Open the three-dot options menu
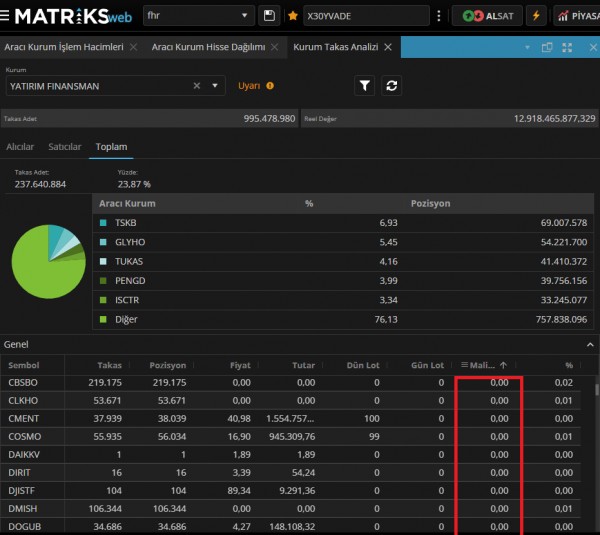The width and height of the screenshot is (600, 535). point(439,16)
